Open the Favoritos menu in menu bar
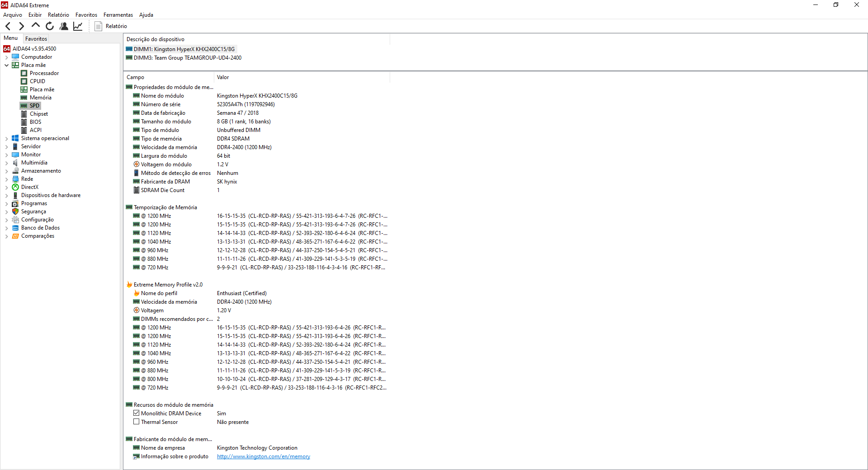This screenshot has width=868, height=470. (86, 15)
